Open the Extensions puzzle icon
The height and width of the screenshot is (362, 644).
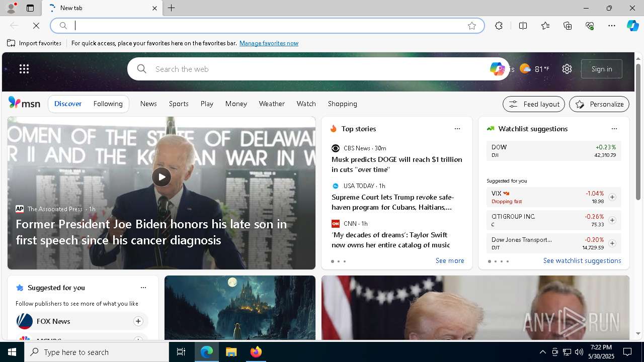point(499,26)
